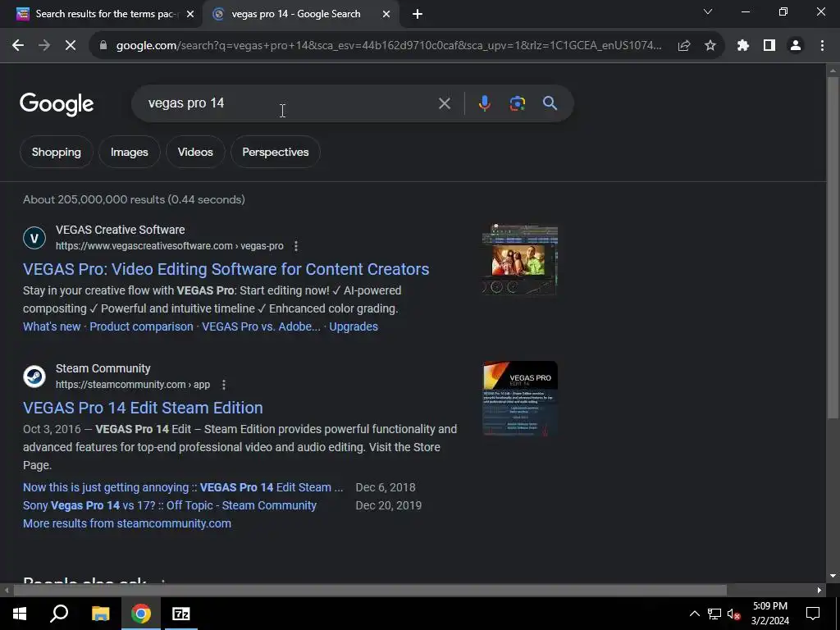This screenshot has width=840, height=630.
Task: Open the muted volume tray icon
Action: tap(733, 614)
